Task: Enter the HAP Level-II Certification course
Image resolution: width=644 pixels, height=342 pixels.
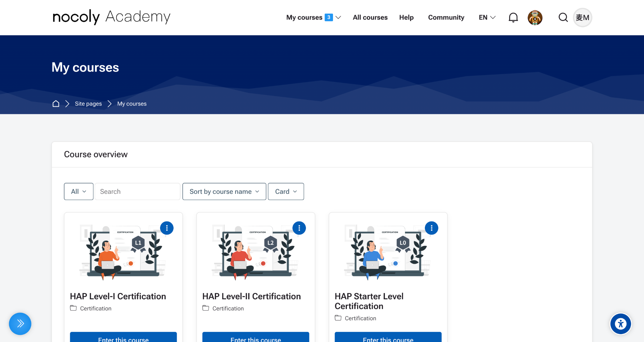Action: [x=256, y=337]
